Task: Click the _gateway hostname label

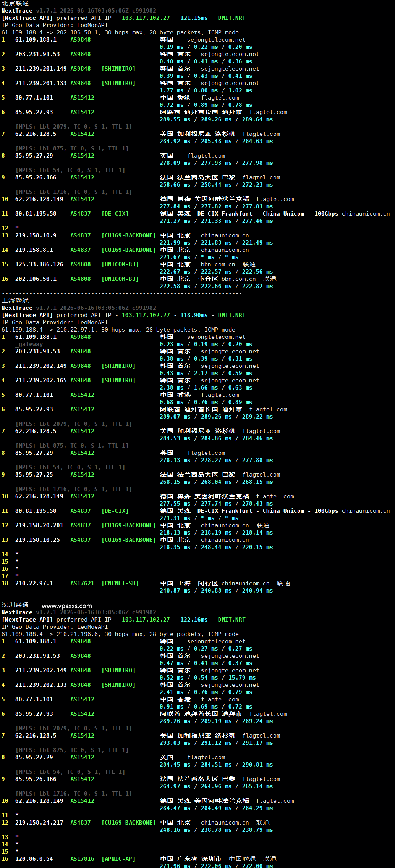Action: [29, 344]
